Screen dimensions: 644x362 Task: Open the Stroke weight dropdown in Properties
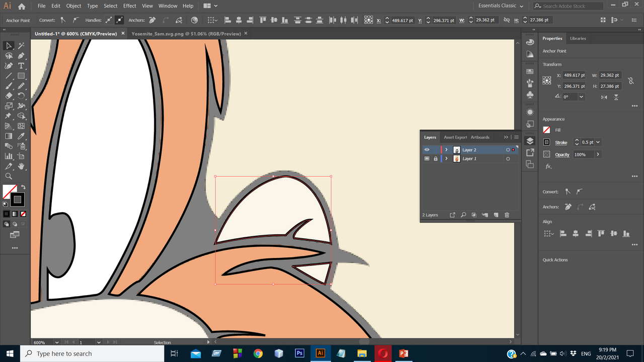tap(598, 142)
